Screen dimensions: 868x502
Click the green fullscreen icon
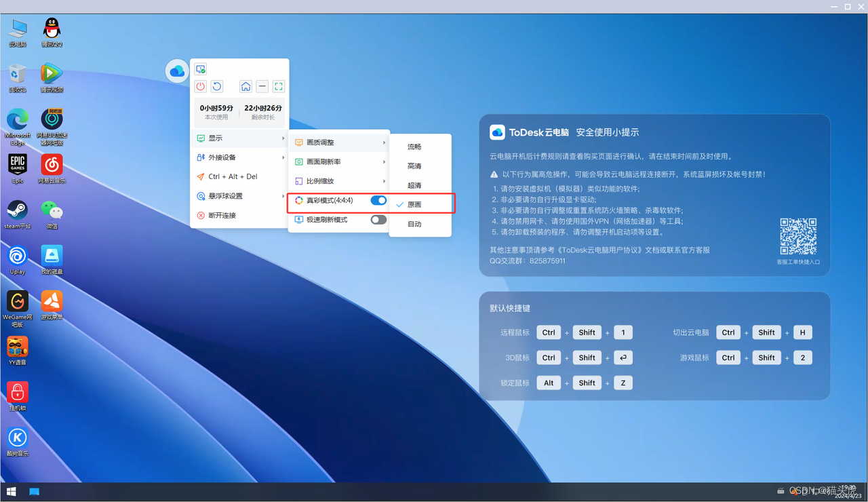coord(279,86)
